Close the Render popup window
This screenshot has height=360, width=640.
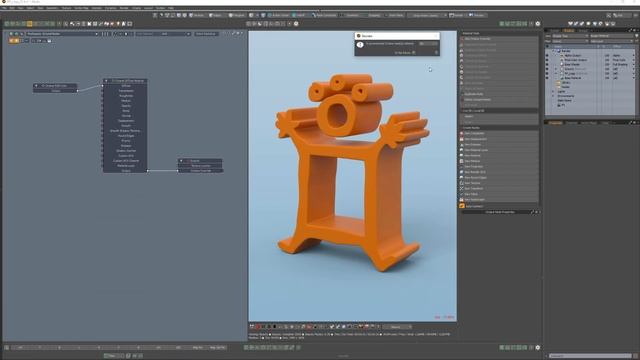(x=436, y=36)
